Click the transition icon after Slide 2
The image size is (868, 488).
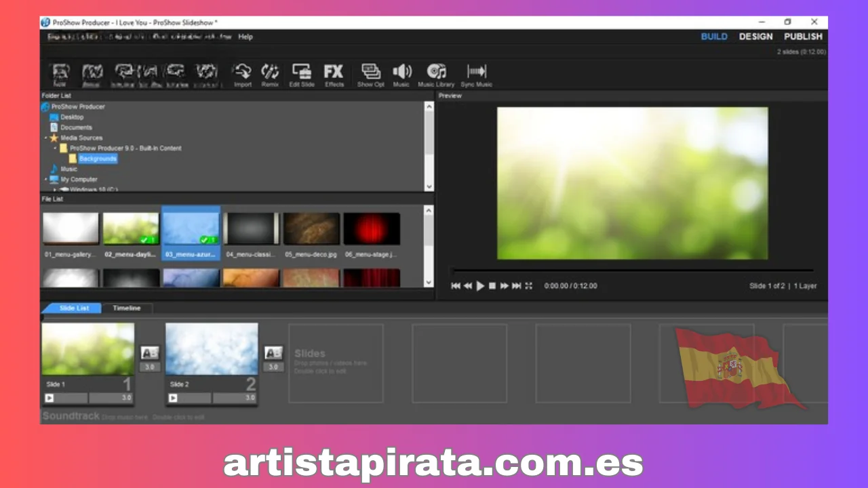[x=273, y=353]
